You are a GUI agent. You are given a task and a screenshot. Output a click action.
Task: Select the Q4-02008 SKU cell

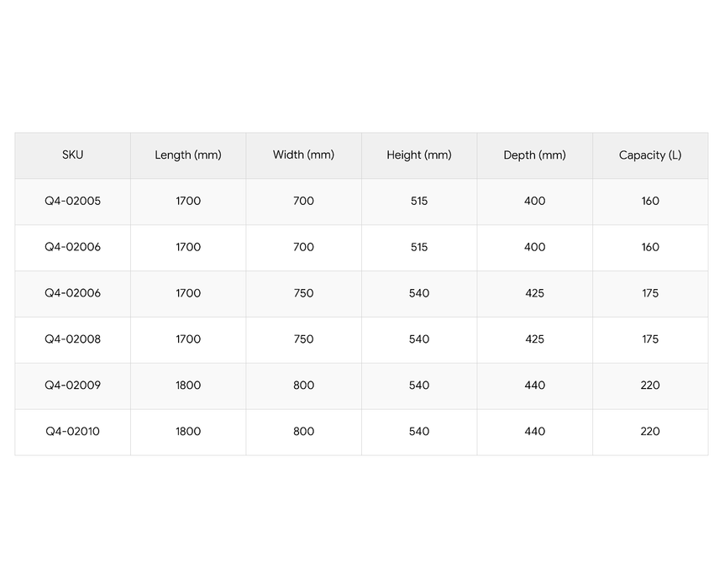(x=73, y=339)
